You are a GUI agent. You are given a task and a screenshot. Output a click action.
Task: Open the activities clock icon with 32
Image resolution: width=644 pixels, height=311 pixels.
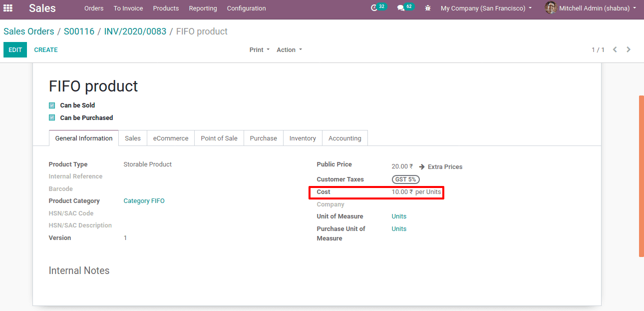coord(374,8)
